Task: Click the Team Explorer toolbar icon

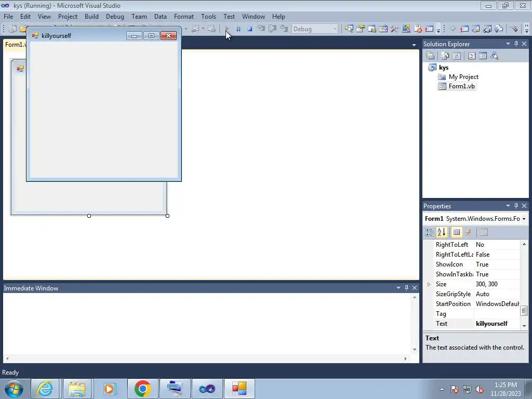Action: pos(372,29)
